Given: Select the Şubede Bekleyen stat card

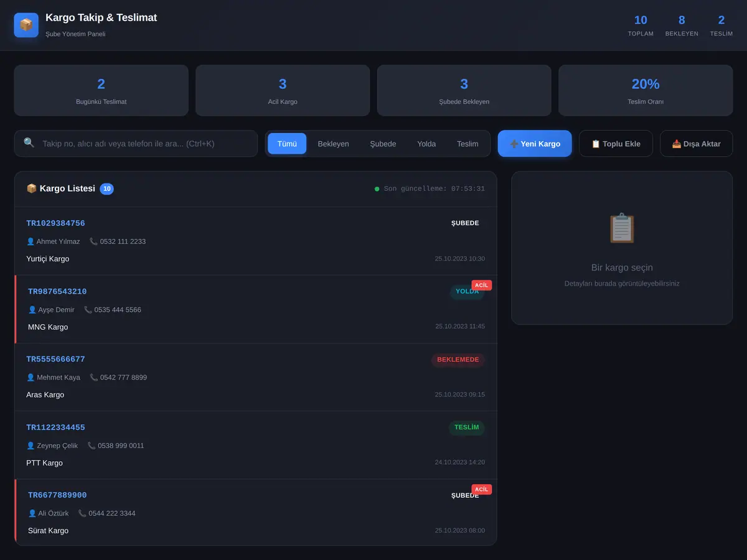Looking at the screenshot, I should [464, 90].
